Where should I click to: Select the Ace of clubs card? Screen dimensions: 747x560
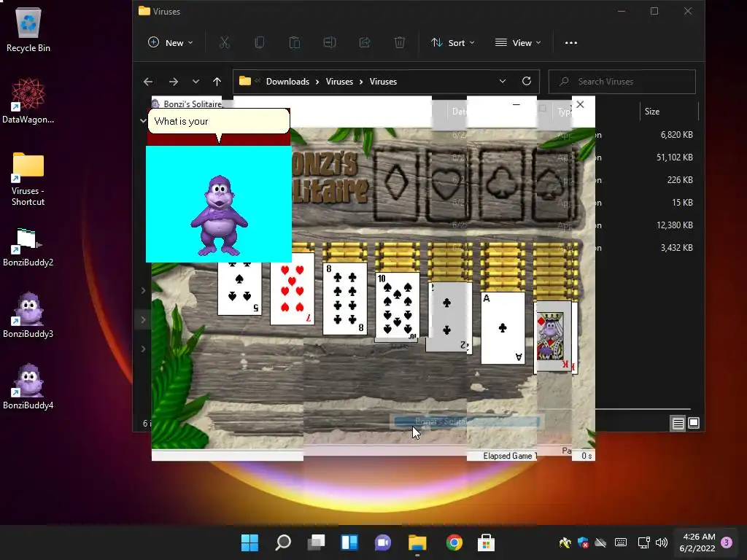coord(503,328)
